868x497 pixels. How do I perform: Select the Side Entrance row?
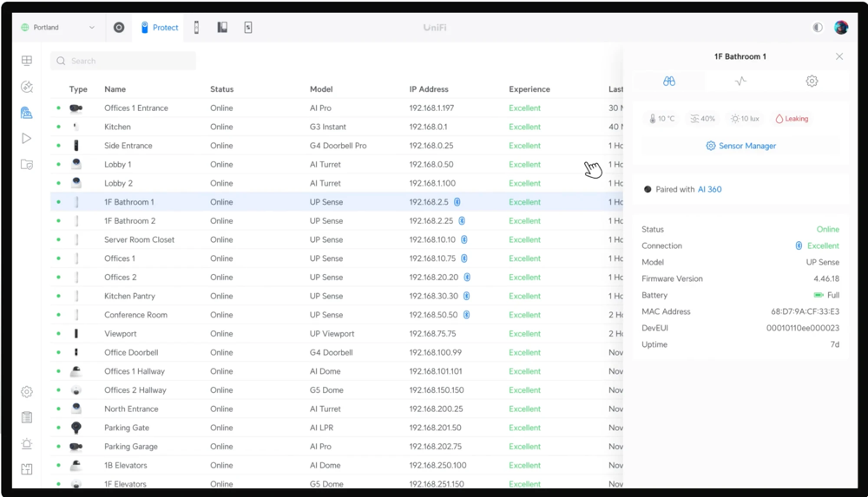337,146
